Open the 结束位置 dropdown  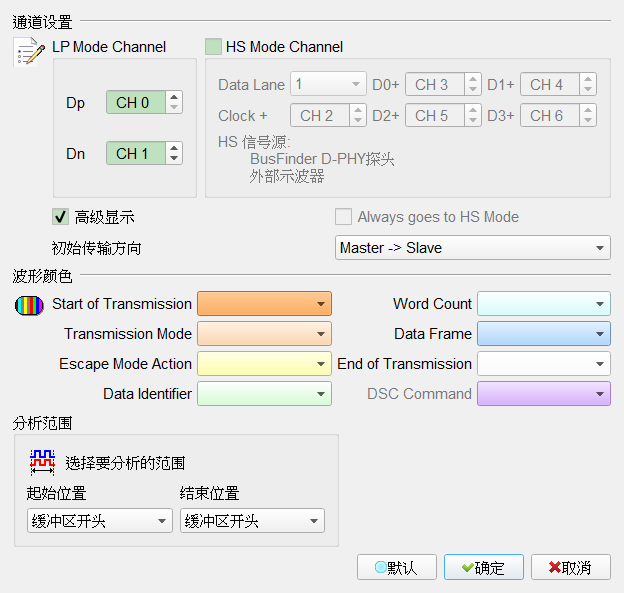[252, 521]
